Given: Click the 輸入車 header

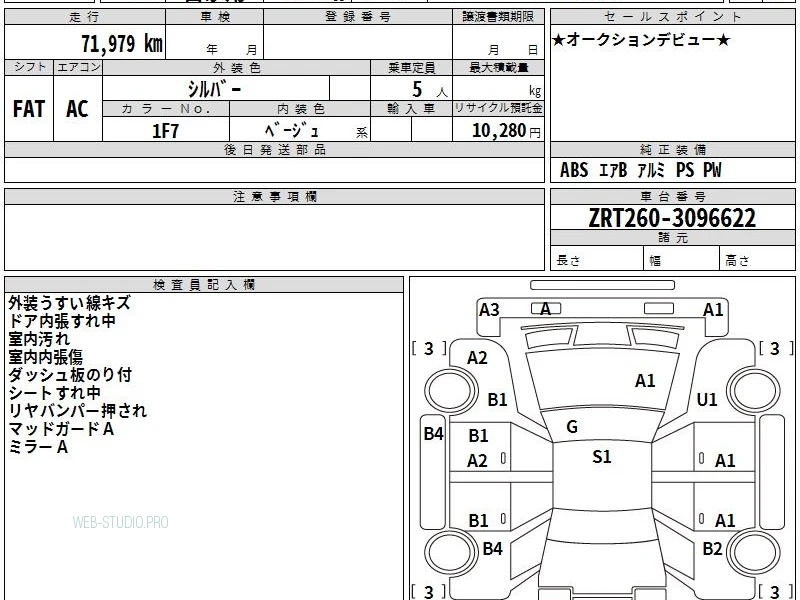Looking at the screenshot, I should (411, 109).
